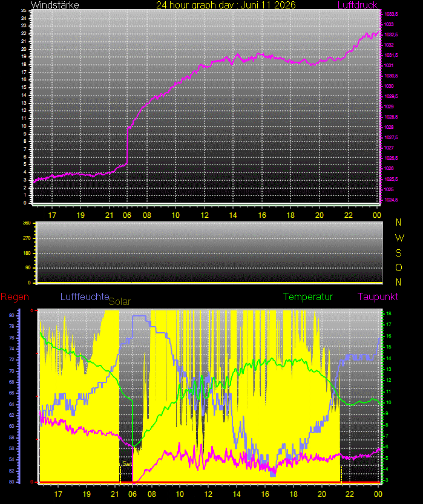Select the Luftfeuchte legend label

pos(85,296)
